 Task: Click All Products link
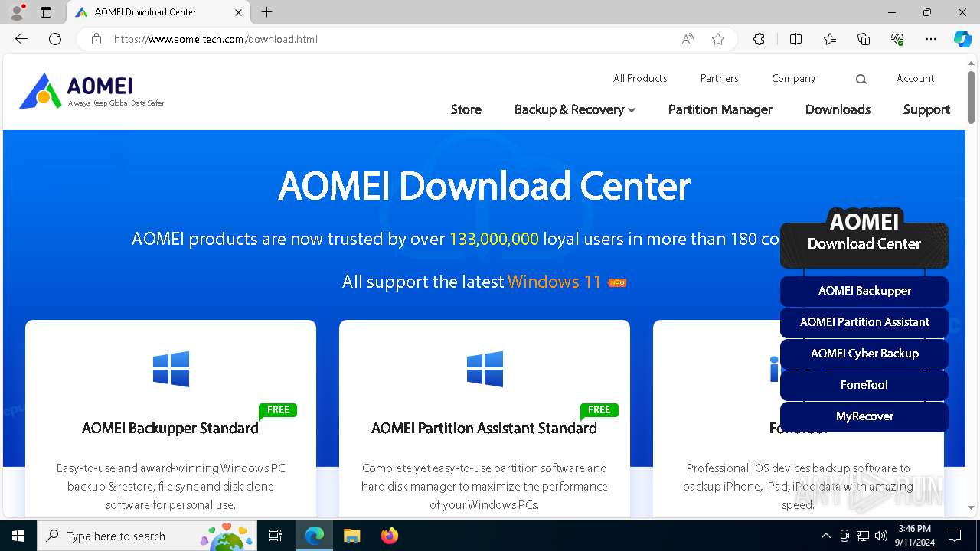[x=640, y=78]
